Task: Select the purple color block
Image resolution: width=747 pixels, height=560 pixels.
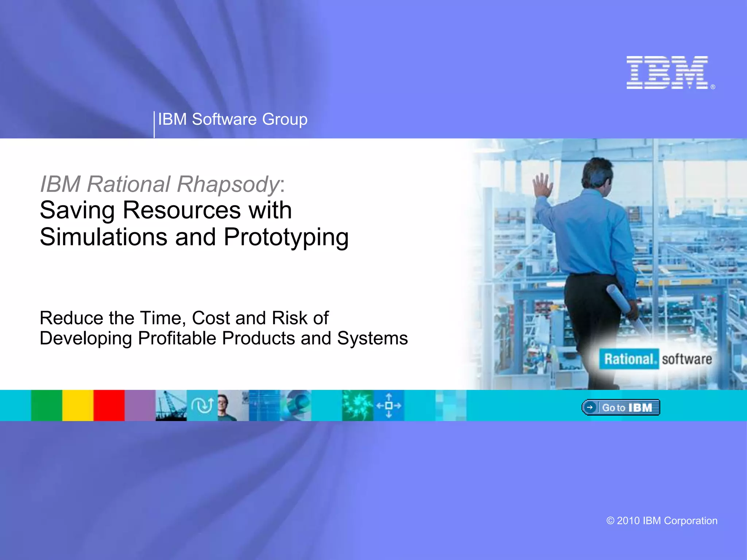Action: click(140, 405)
